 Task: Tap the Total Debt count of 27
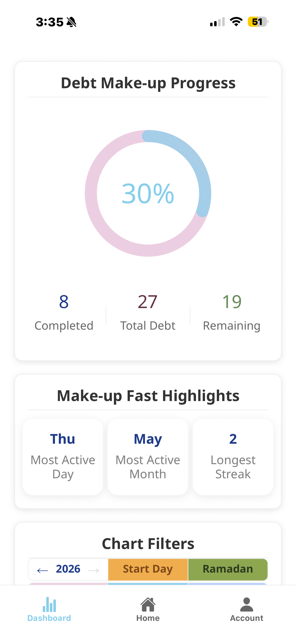coord(148,302)
